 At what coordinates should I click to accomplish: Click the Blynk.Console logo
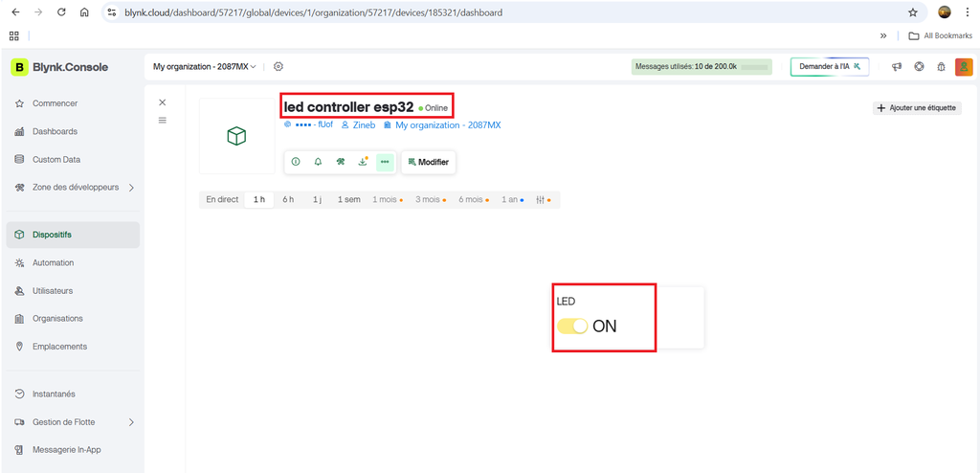59,68
